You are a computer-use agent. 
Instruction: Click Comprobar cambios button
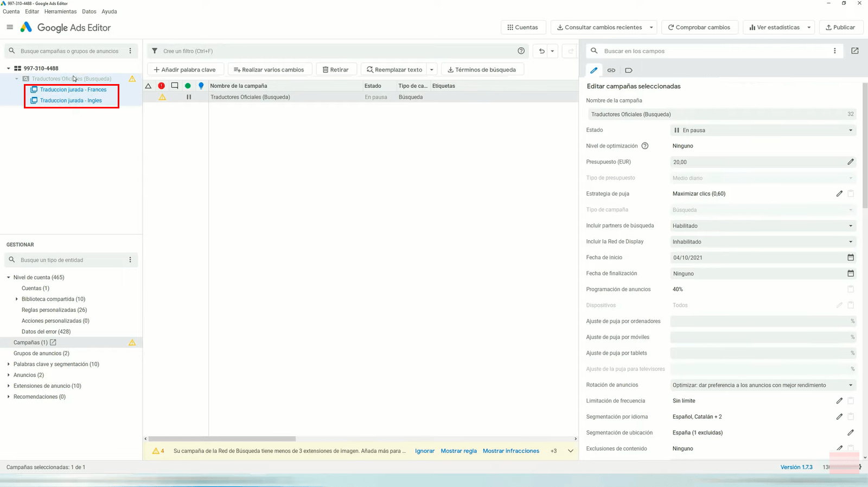pyautogui.click(x=699, y=27)
